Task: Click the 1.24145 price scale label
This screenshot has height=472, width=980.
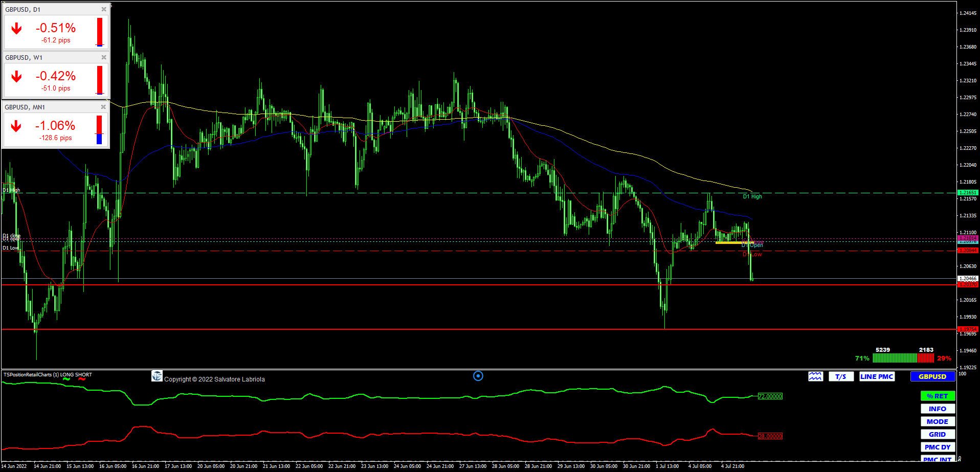Action: point(968,13)
